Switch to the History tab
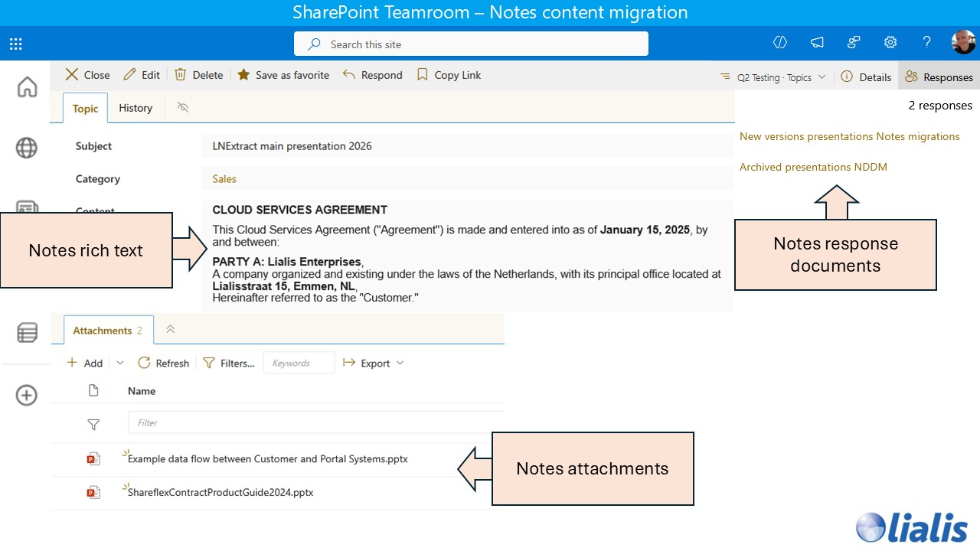The image size is (980, 551). point(136,108)
